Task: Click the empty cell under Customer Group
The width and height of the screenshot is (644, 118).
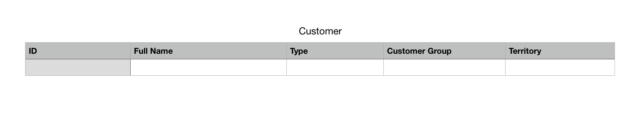Action: click(x=444, y=68)
